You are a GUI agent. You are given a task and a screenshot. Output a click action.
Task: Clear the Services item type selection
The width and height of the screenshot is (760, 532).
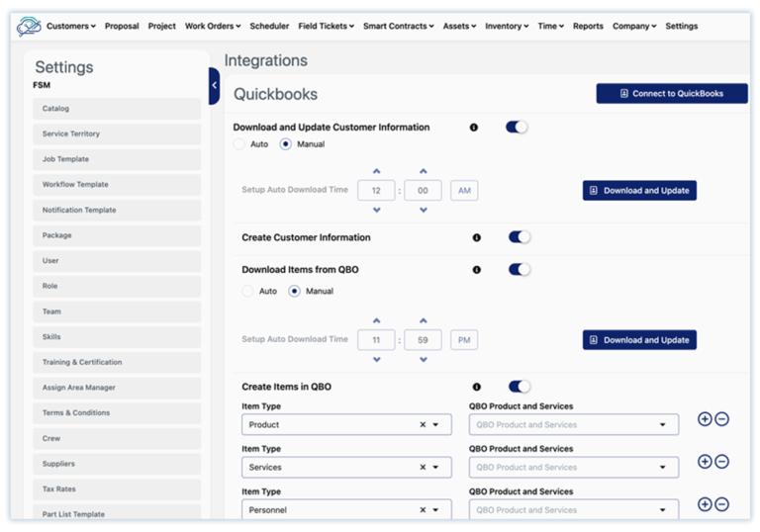point(423,468)
